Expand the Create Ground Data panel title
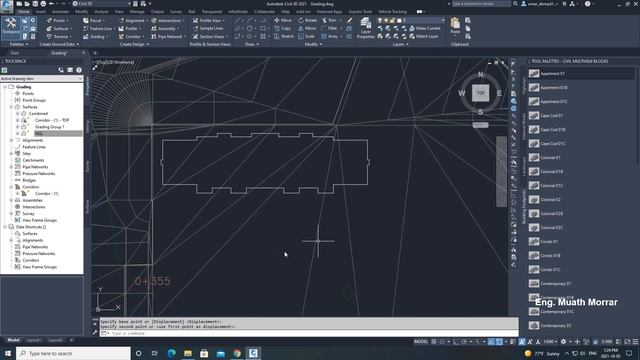Screen dimensions: 640x360 coord(59,44)
